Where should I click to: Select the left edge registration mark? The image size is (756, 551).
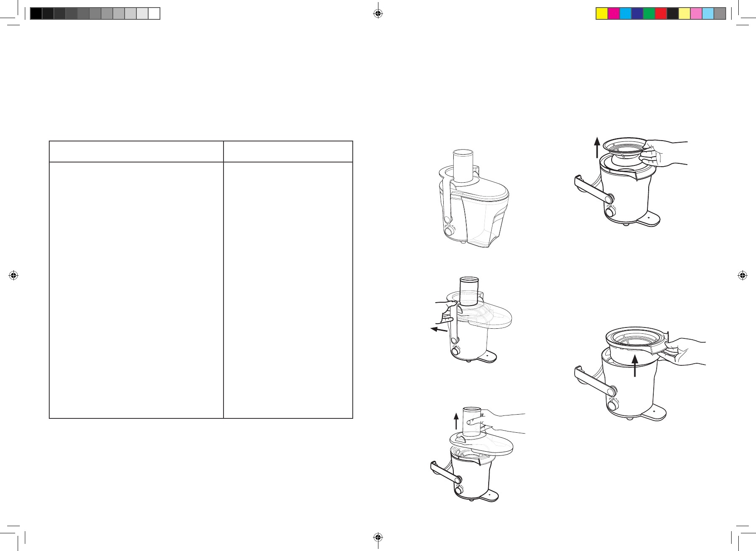coord(13,276)
